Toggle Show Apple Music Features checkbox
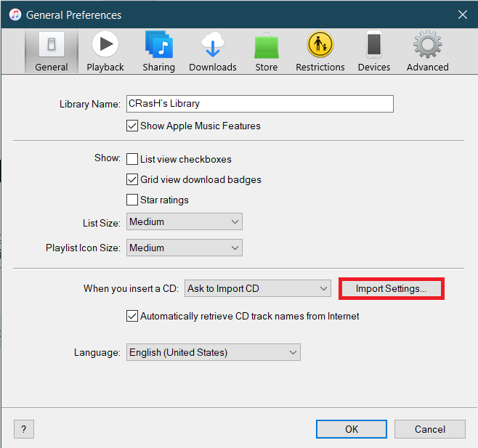Viewport: 478px width, 448px height. click(x=132, y=126)
